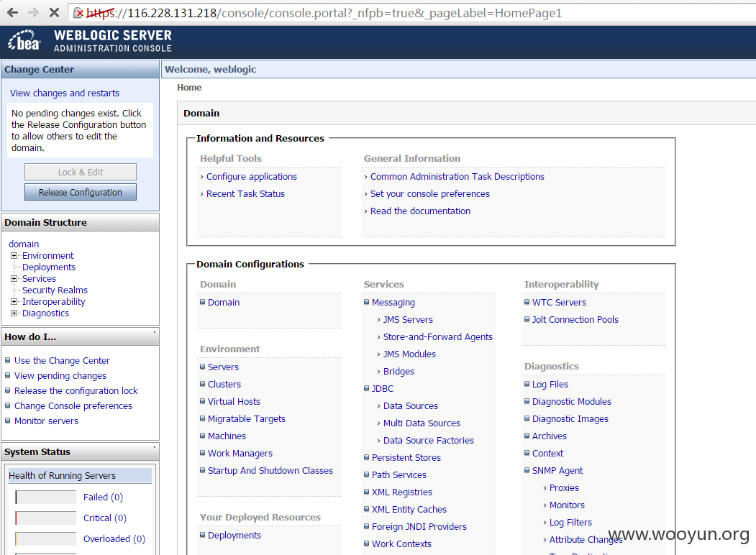Click the Path Services bullet icon
Screen dimensions: 756x555
pyautogui.click(x=366, y=474)
